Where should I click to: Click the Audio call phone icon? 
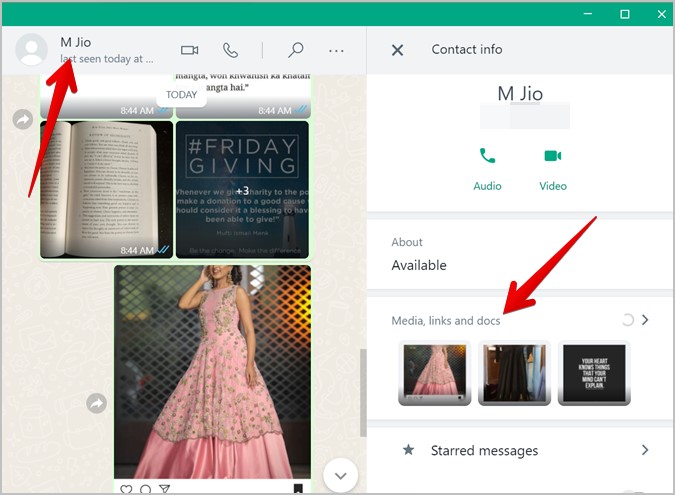pos(487,156)
